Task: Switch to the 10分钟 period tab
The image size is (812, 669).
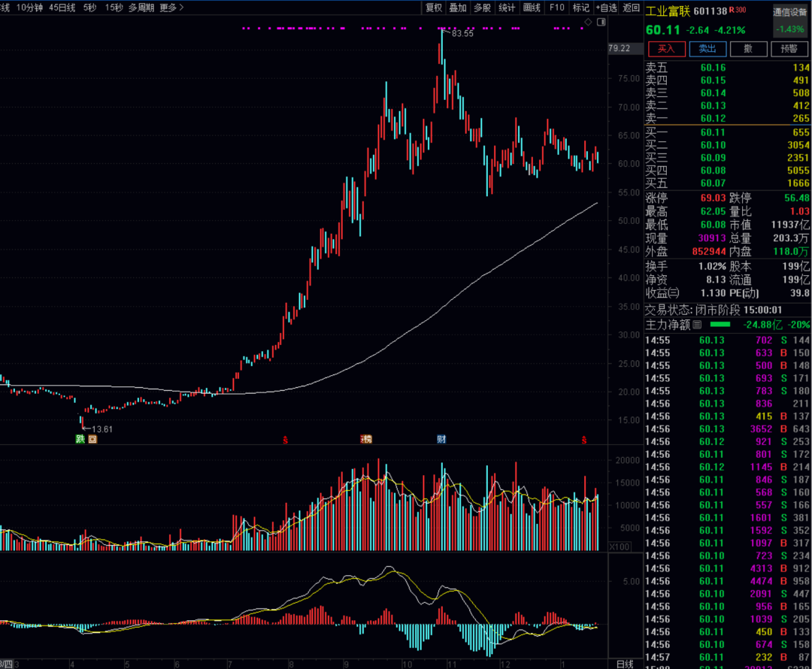Action: click(30, 8)
